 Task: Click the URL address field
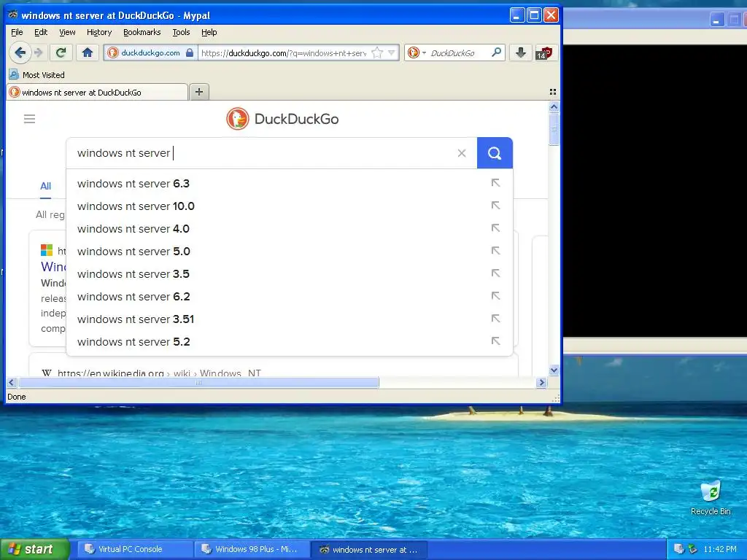tap(284, 52)
